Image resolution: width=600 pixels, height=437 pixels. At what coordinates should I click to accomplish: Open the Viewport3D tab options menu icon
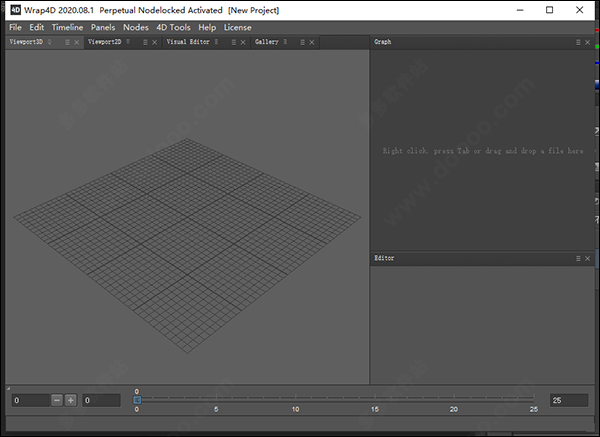(x=67, y=42)
